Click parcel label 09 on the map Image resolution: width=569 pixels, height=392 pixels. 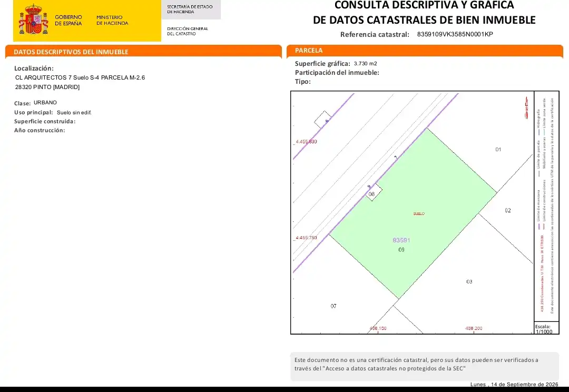tap(401, 250)
